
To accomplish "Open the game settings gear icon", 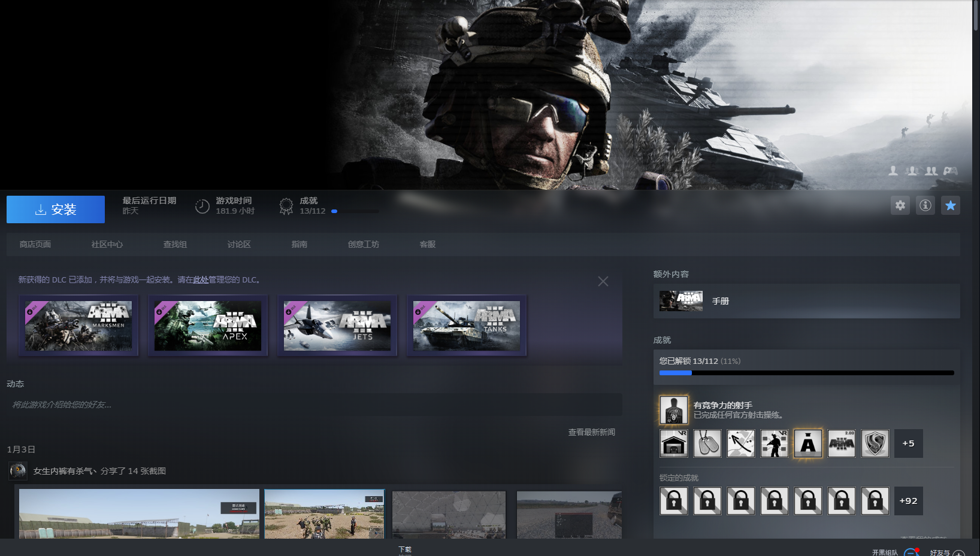I will (900, 205).
